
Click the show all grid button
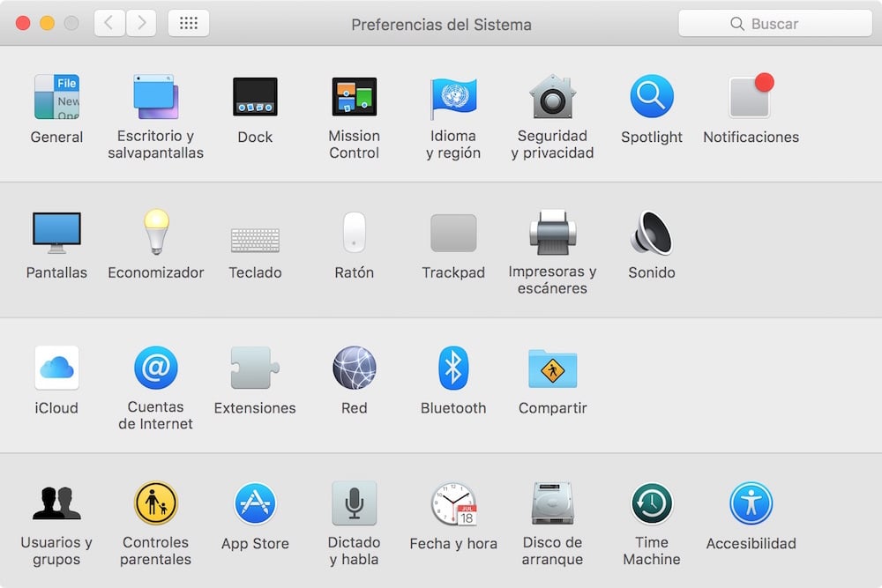tap(188, 24)
